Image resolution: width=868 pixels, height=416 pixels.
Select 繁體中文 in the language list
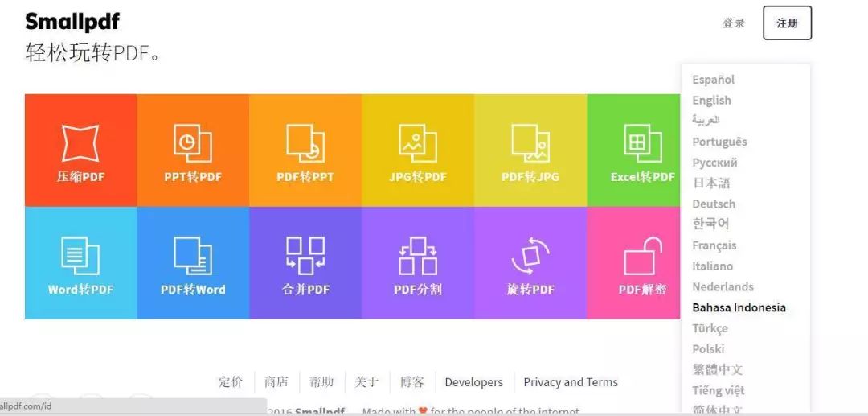[718, 369]
